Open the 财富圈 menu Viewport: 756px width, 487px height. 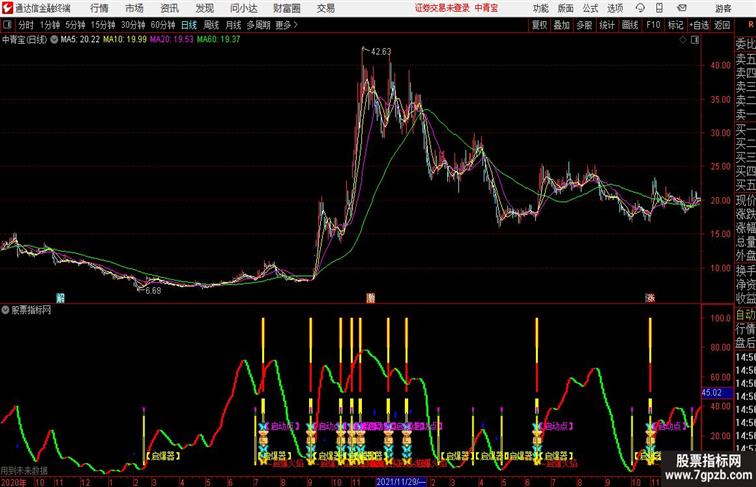tap(287, 8)
